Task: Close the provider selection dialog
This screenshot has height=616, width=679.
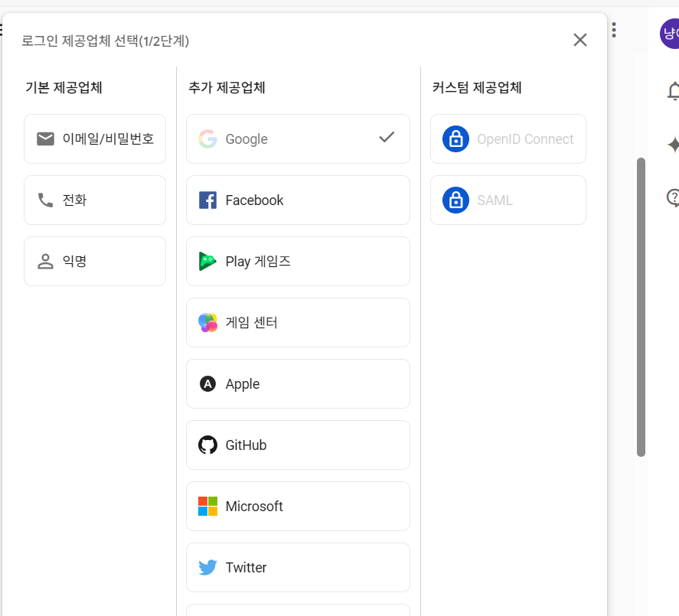Action: (x=580, y=40)
